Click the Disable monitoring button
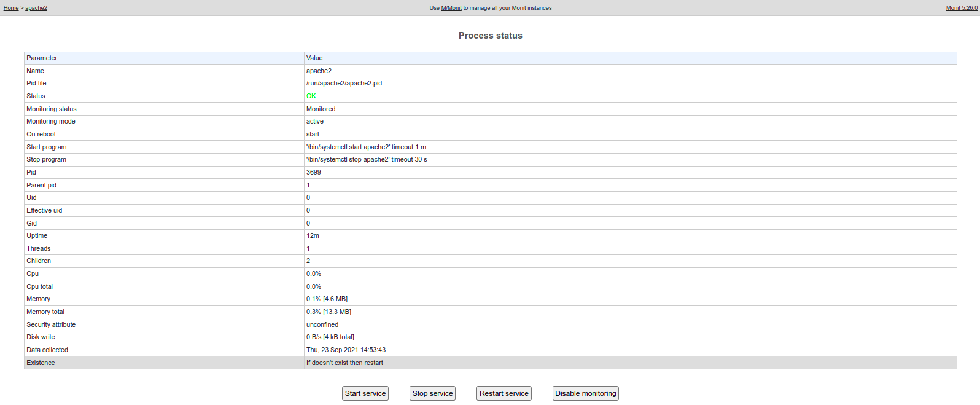Image resolution: width=980 pixels, height=405 pixels. [x=586, y=393]
